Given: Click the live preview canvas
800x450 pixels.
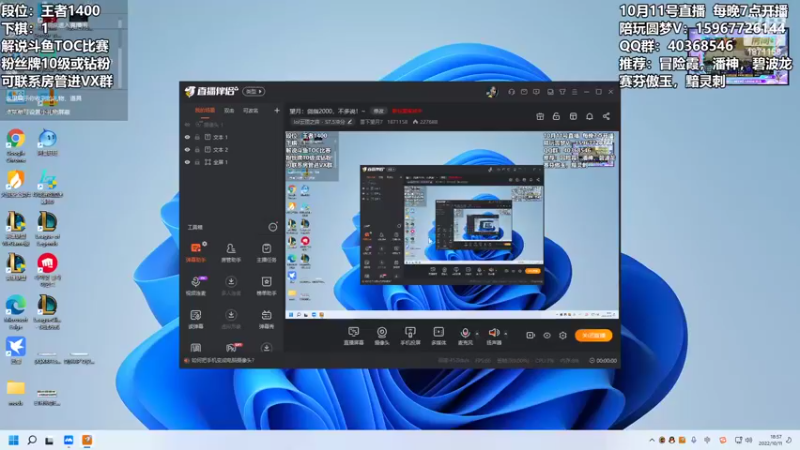Looking at the screenshot, I should (x=452, y=225).
